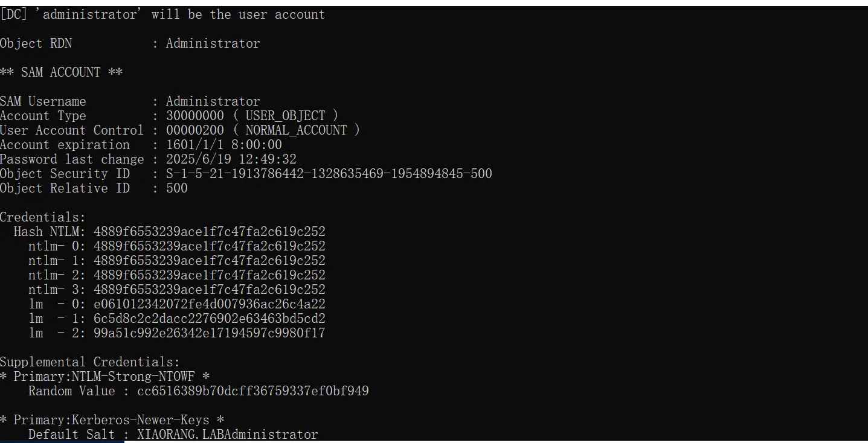Click the Supplemental Credentials heading
Screen dimensions: 868x443
[x=89, y=362]
